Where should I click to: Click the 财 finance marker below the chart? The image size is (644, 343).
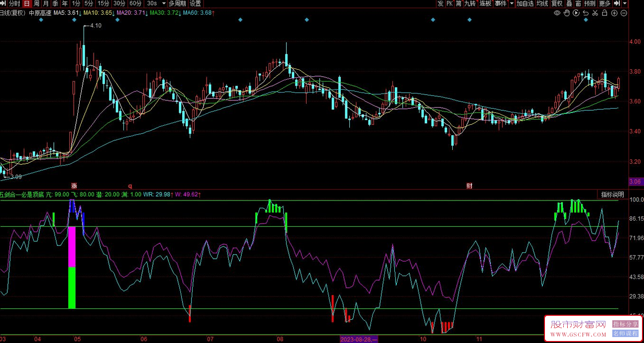click(469, 186)
